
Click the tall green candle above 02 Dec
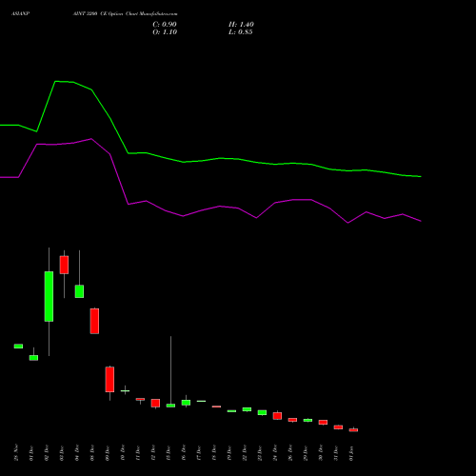[49, 296]
